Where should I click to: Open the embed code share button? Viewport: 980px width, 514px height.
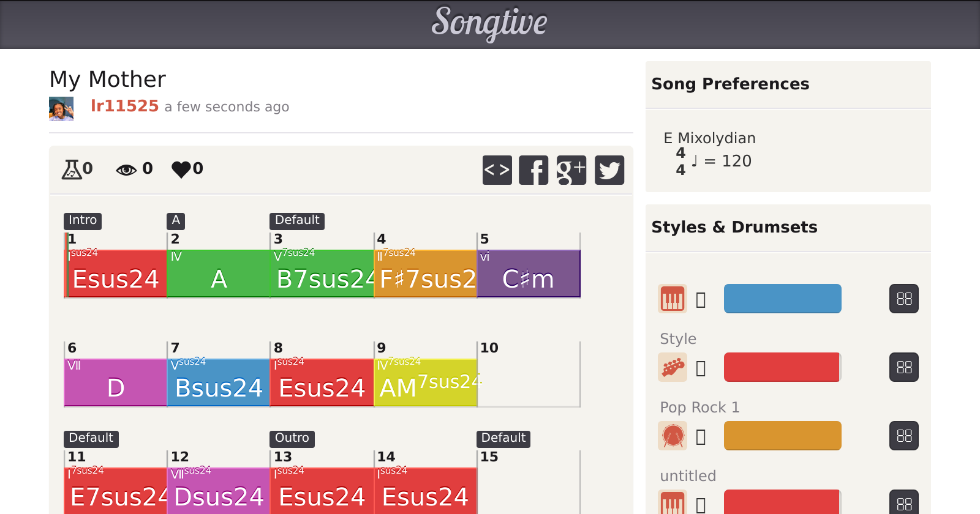[497, 170]
